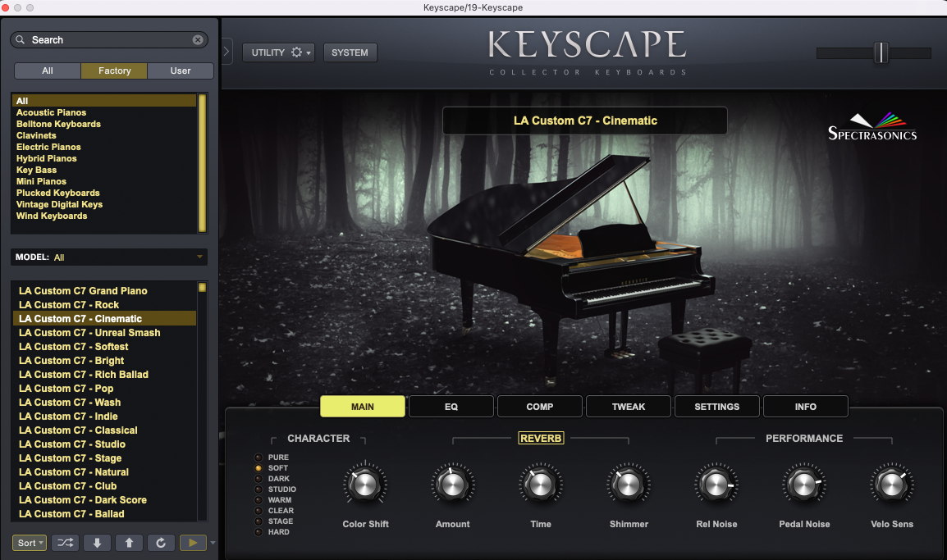This screenshot has width=947, height=560.
Task: Step to previous patch with up arrow
Action: pos(129,543)
